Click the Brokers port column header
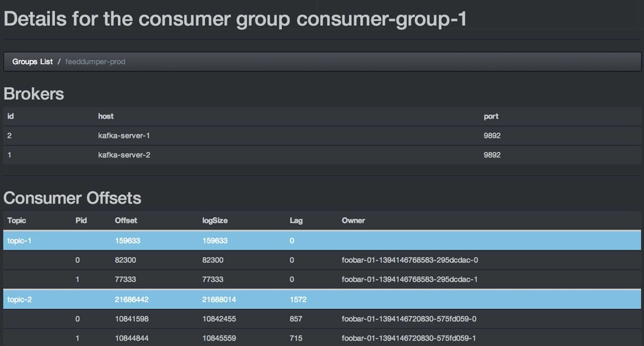 [x=491, y=116]
